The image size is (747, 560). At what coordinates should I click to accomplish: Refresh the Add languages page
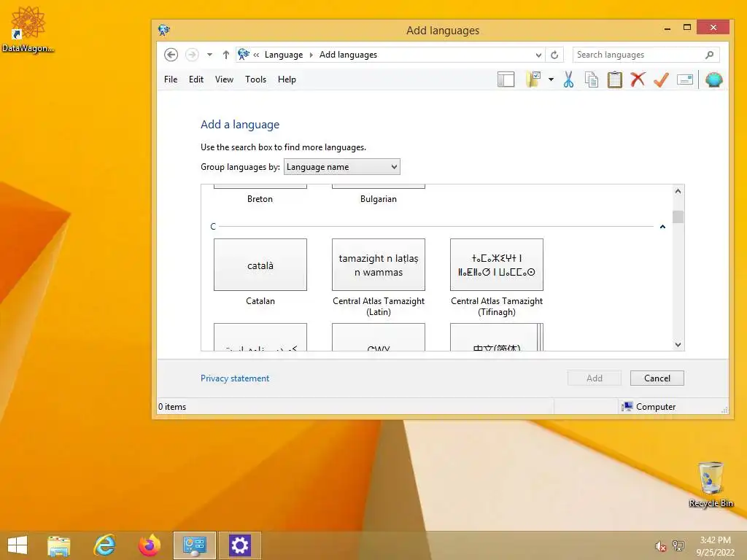[554, 55]
